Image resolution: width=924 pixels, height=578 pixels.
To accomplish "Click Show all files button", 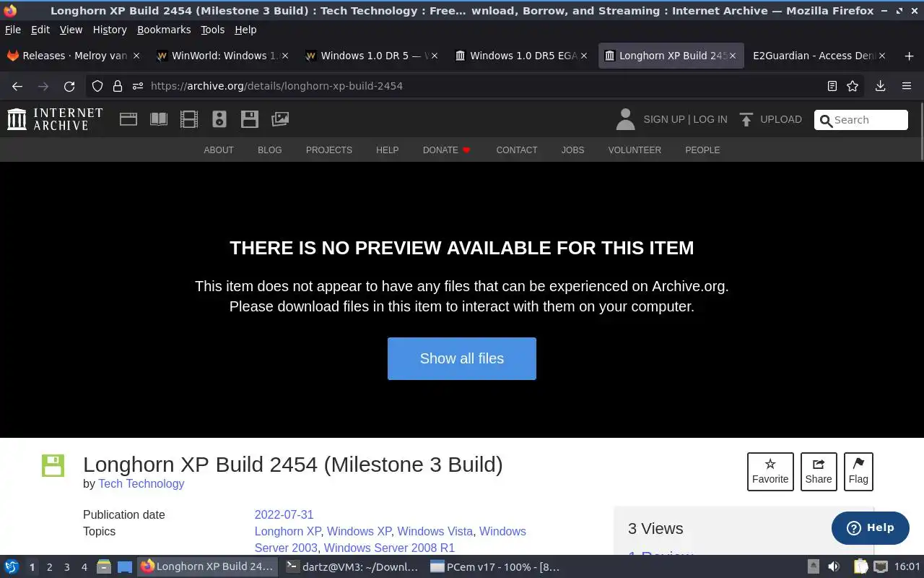I will click(x=462, y=358).
